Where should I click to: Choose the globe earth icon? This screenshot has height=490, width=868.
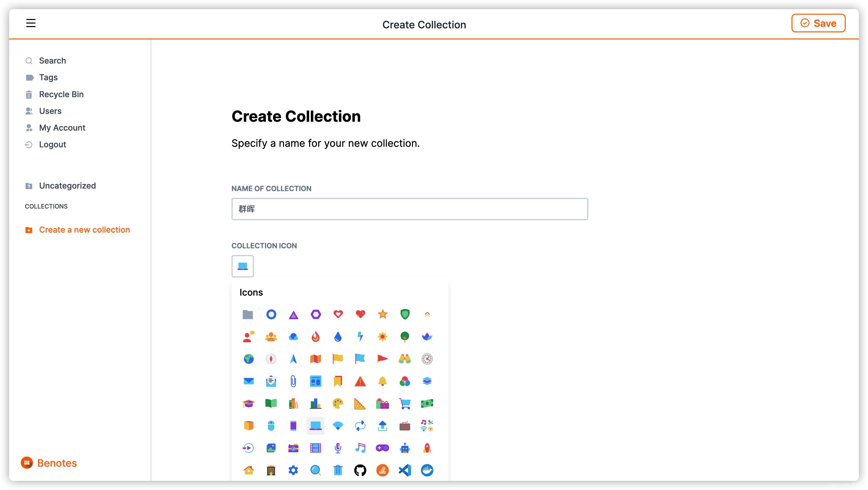pyautogui.click(x=248, y=359)
